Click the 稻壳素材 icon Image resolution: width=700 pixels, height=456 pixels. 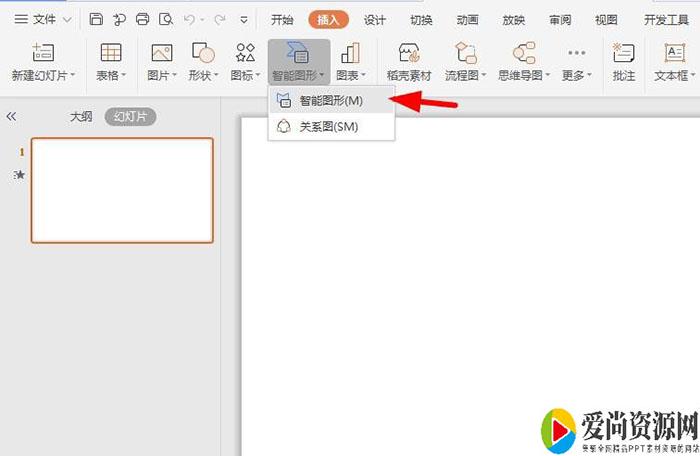pyautogui.click(x=409, y=53)
